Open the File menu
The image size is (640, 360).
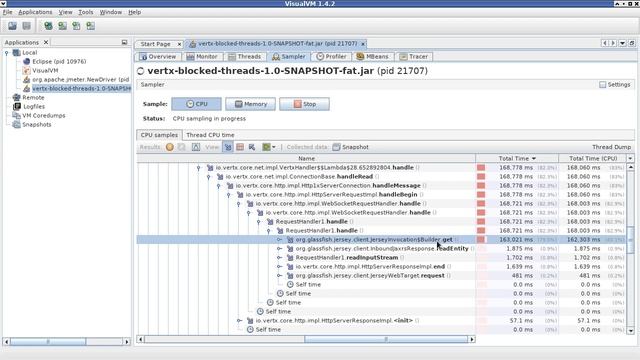[7, 12]
